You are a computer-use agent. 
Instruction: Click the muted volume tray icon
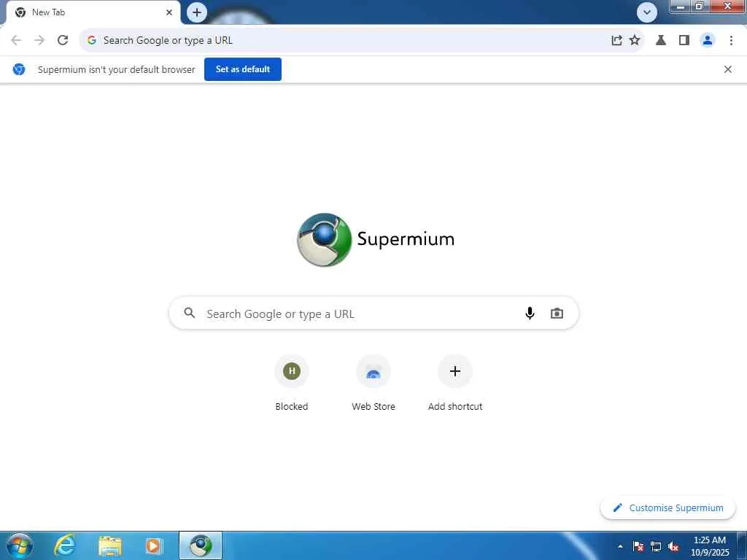673,546
